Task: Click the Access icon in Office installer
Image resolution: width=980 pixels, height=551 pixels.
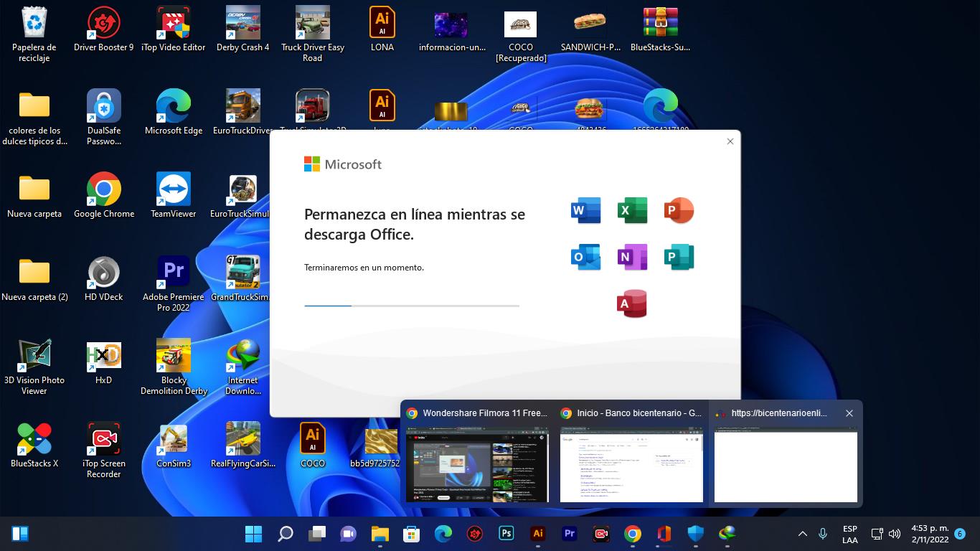Action: coord(632,303)
